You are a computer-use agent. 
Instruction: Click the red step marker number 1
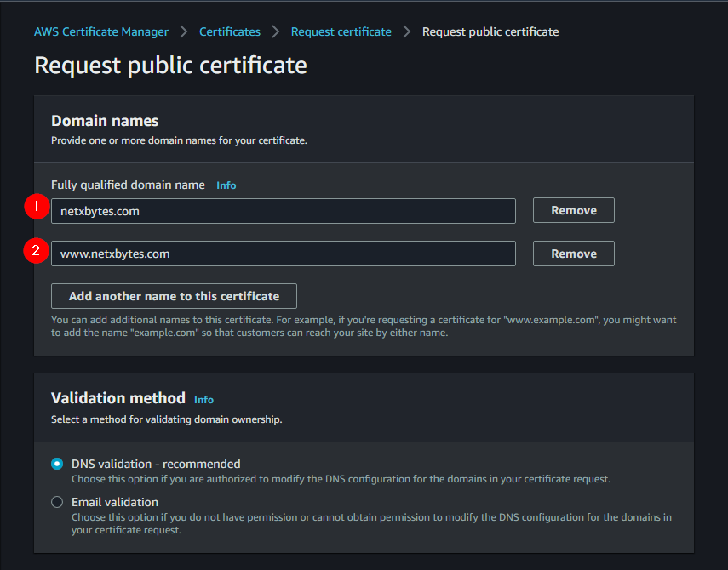pos(36,207)
